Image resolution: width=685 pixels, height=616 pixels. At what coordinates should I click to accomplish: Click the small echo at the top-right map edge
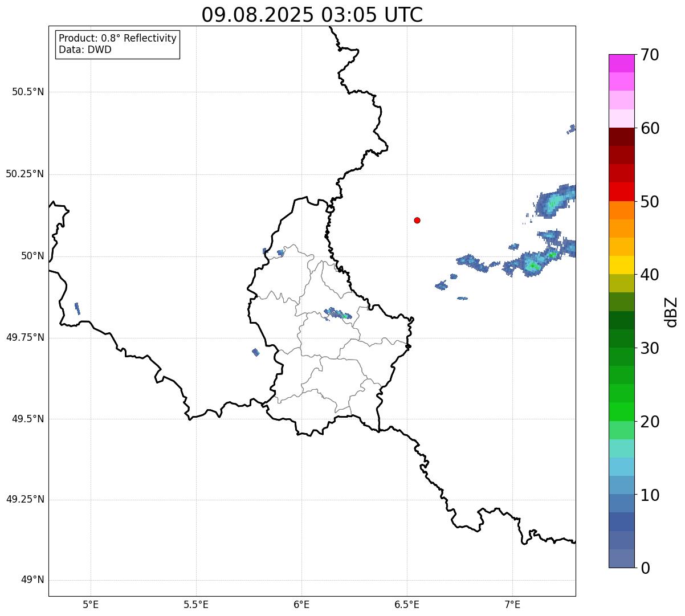tap(572, 129)
